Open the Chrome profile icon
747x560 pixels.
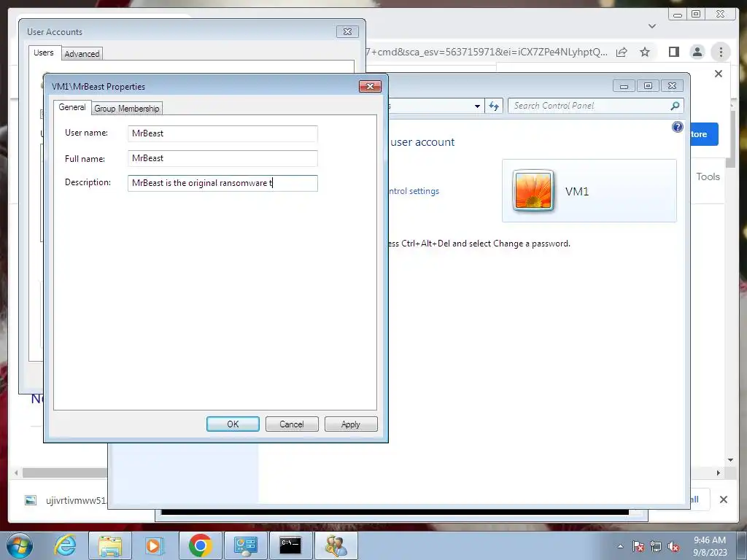point(697,52)
